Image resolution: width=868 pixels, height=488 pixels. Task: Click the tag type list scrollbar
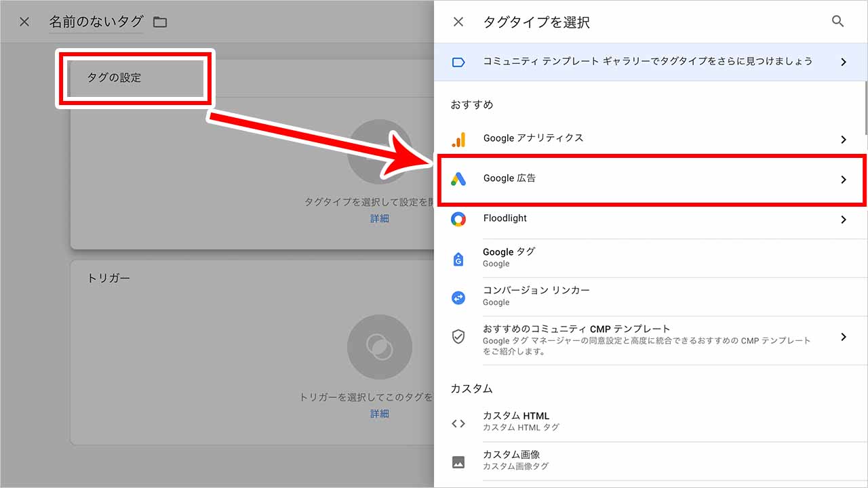click(865, 105)
